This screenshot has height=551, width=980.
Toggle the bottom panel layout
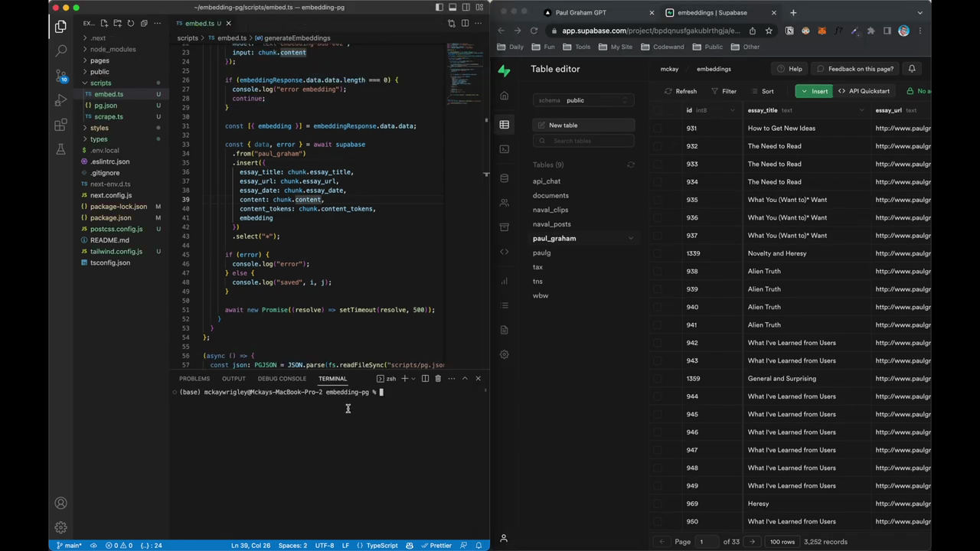[x=452, y=7]
